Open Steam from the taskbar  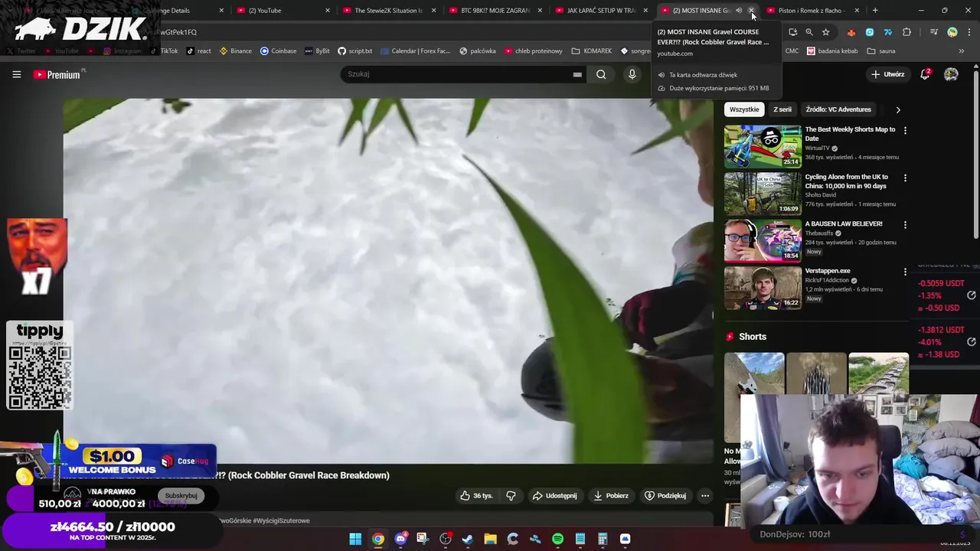[468, 539]
